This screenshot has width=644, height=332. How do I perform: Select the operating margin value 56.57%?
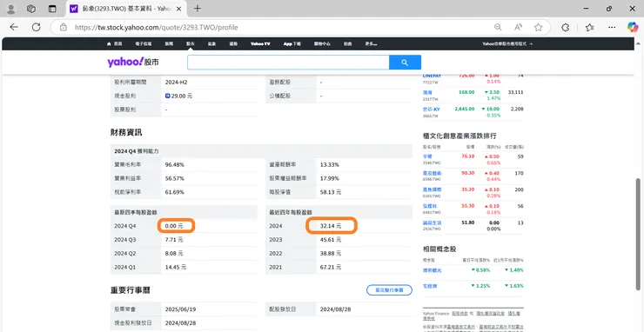pos(175,178)
